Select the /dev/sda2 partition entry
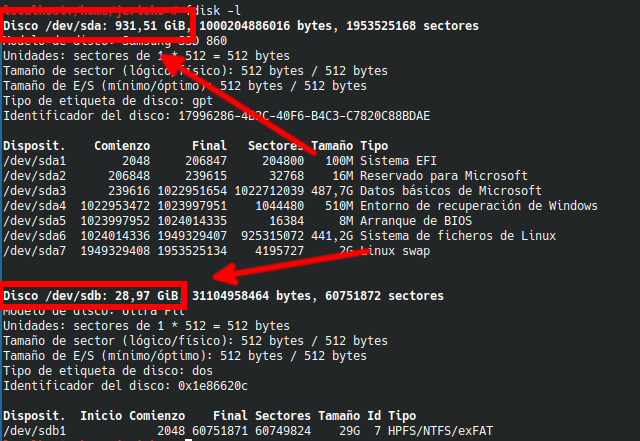Image resolution: width=640 pixels, height=441 pixels. (x=35, y=175)
